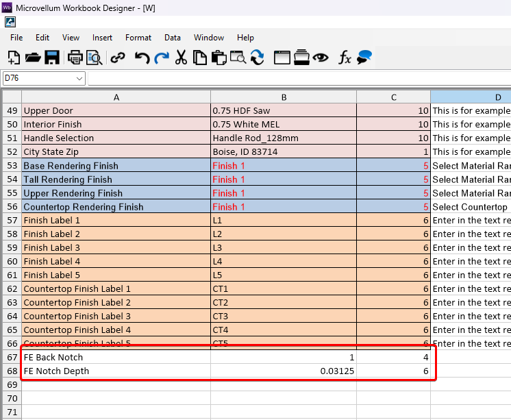Click the hyperlink chain icon
The width and height of the screenshot is (511, 420).
118,58
